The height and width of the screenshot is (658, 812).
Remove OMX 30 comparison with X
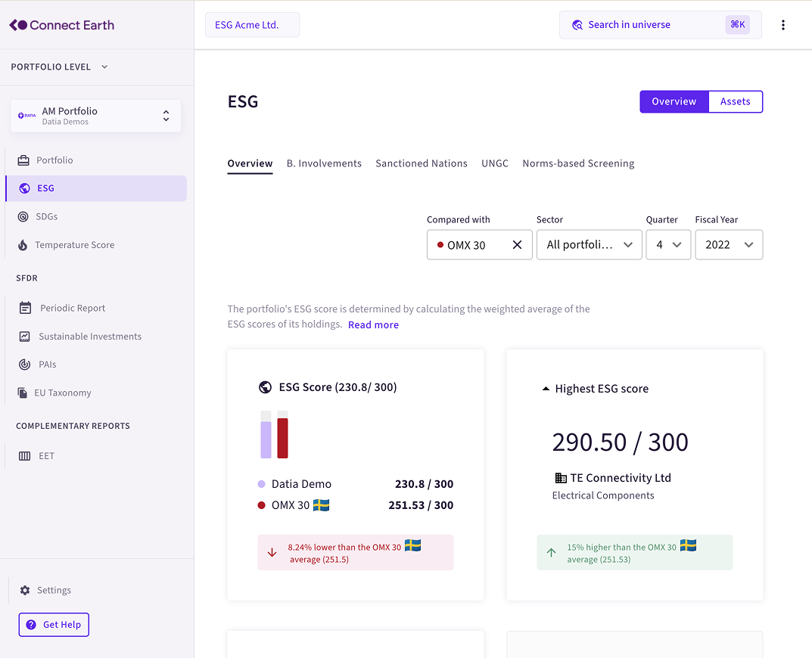(x=517, y=245)
